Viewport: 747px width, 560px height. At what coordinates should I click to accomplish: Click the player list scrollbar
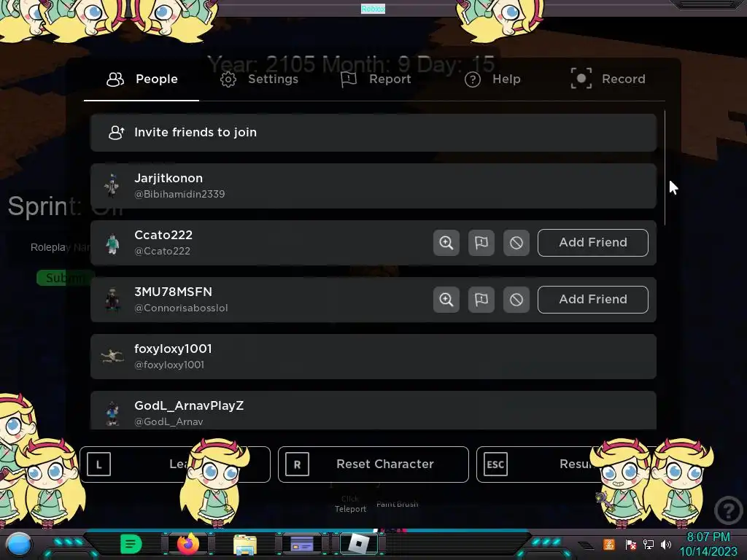point(665,168)
